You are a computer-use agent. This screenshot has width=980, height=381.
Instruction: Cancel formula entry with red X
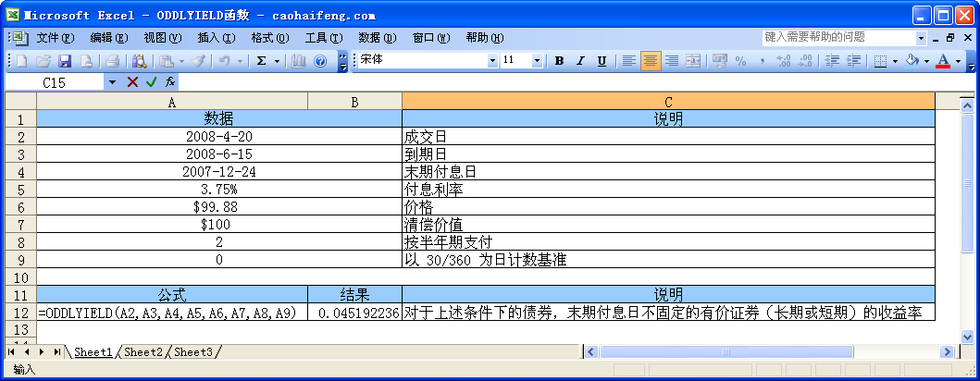click(x=132, y=81)
